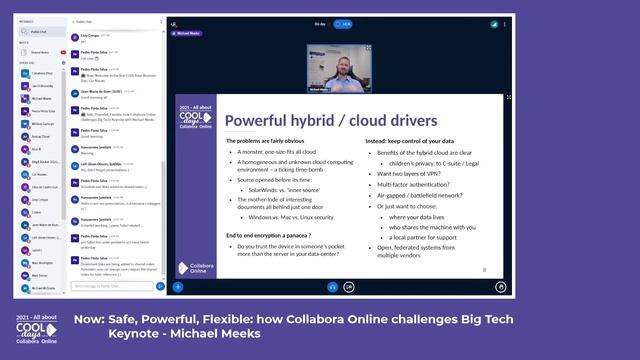Image resolution: width=640 pixels, height=360 pixels.
Task: Click the topmost Collabora avatar in the users list
Action: (25, 73)
